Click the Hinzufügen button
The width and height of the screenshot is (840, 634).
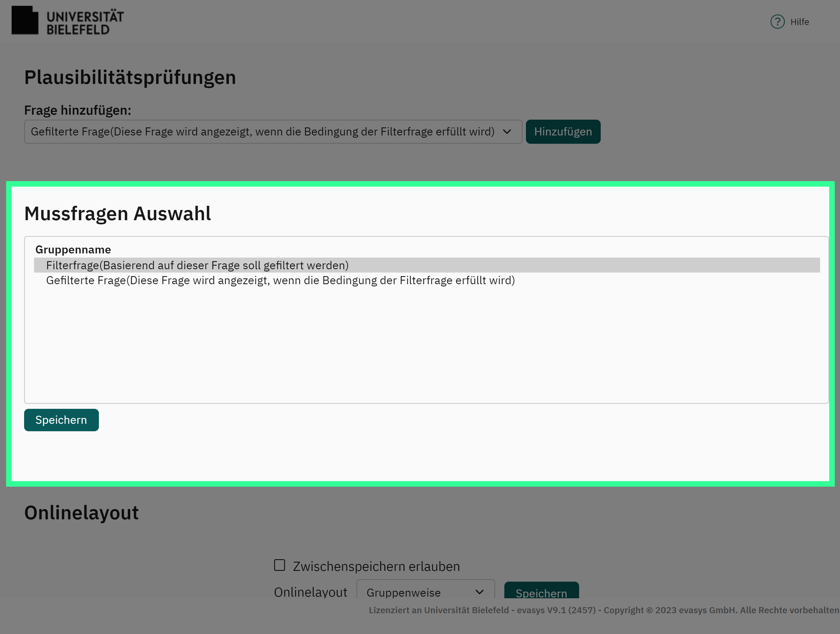[563, 132]
